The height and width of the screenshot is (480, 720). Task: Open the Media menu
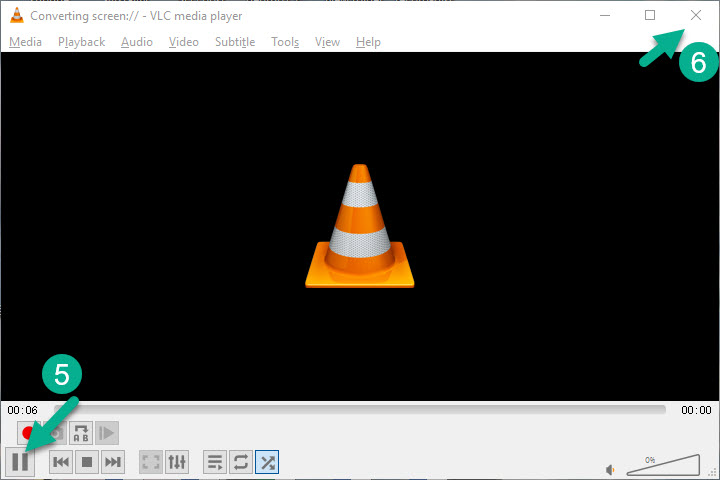pyautogui.click(x=25, y=42)
